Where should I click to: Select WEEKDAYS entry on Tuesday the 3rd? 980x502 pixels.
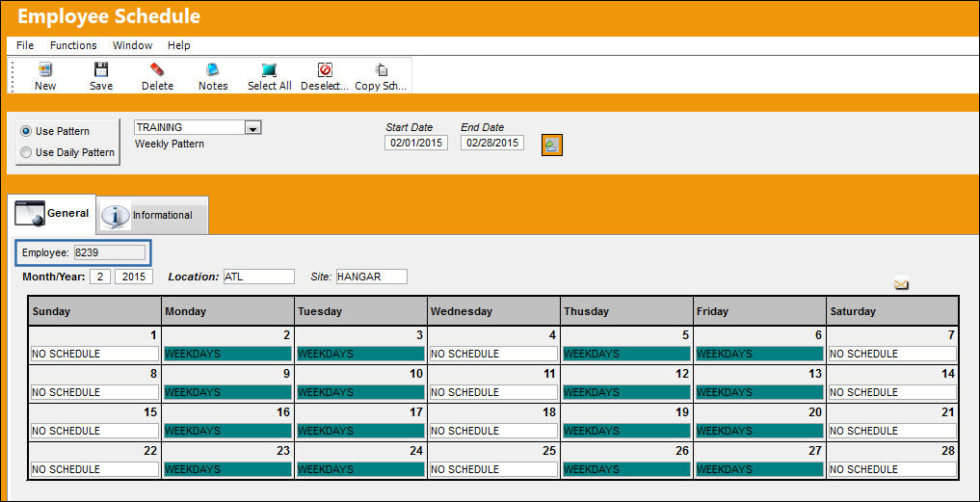(360, 354)
